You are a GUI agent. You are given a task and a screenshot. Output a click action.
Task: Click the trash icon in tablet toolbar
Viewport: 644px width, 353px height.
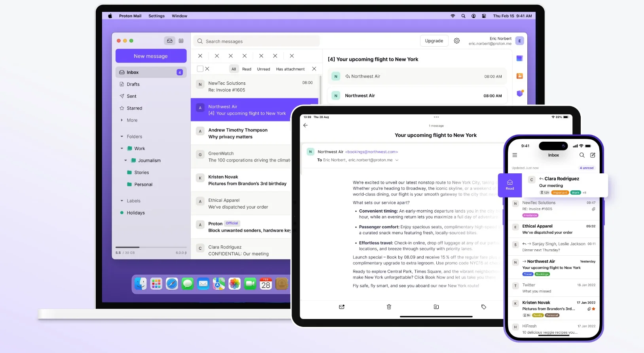pyautogui.click(x=389, y=307)
